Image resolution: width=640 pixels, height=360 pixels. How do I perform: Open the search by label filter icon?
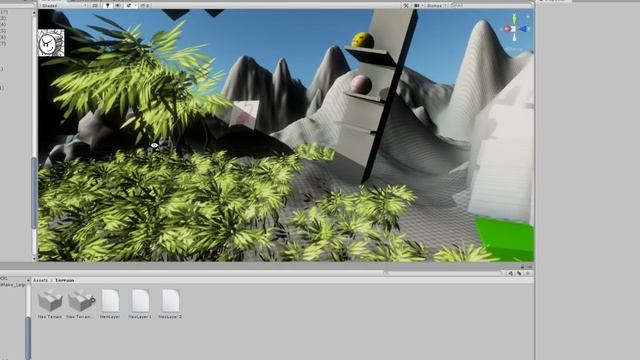[x=519, y=273]
